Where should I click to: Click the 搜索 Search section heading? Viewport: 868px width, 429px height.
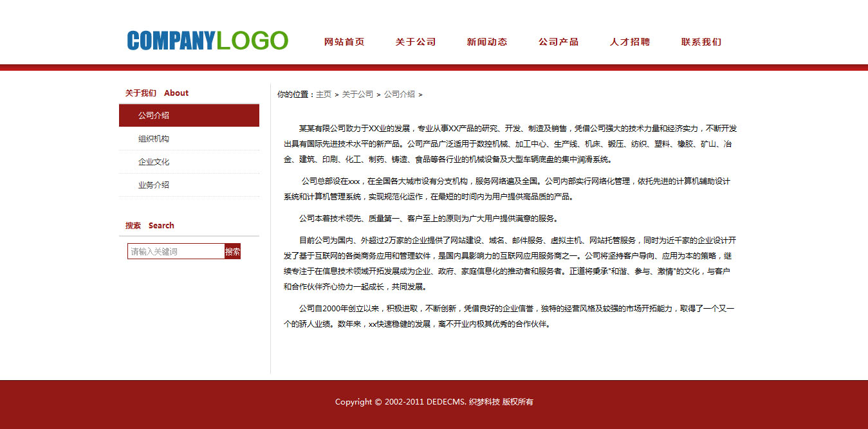(149, 226)
